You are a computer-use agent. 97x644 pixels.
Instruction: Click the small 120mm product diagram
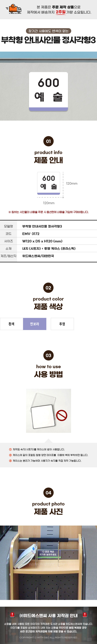(49, 183)
